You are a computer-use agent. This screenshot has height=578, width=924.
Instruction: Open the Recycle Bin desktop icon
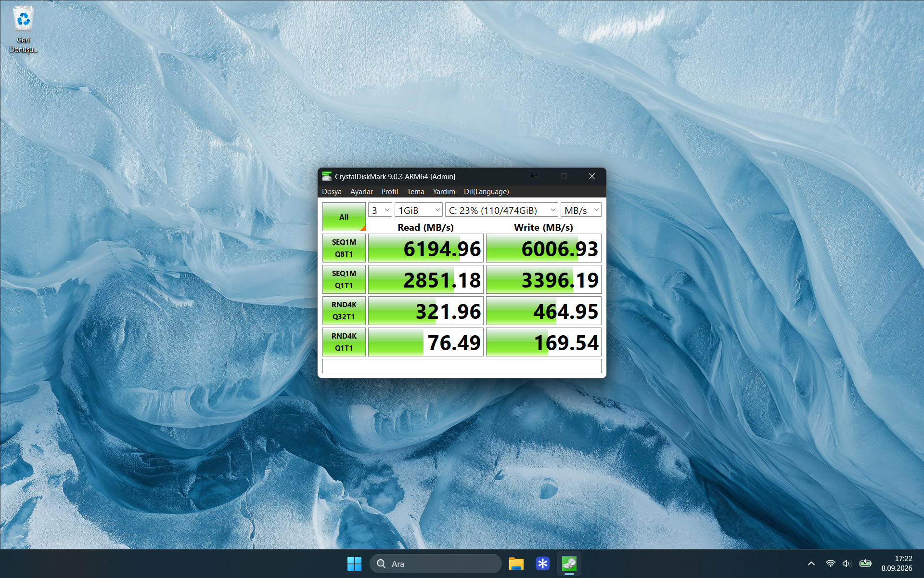23,29
